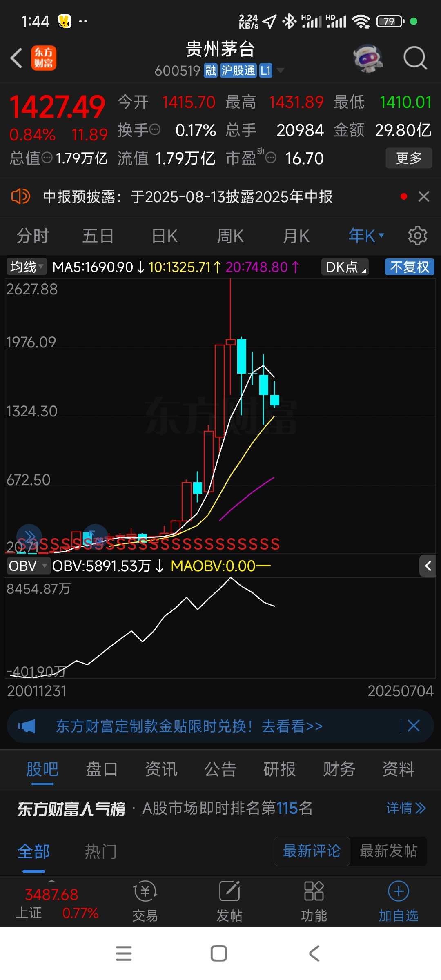Image resolution: width=441 pixels, height=980 pixels.
Task: Select the 盘口 tab
Action: click(x=102, y=769)
